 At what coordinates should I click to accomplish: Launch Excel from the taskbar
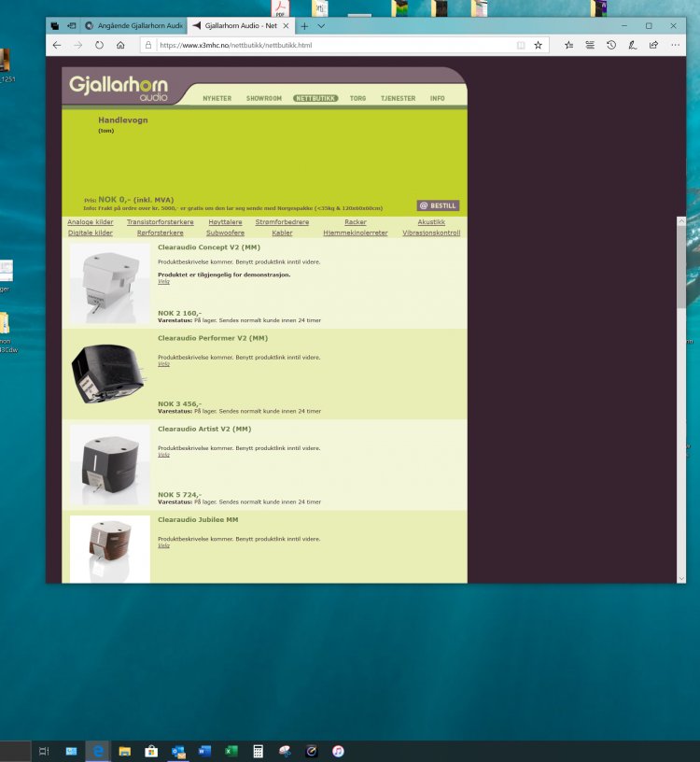pyautogui.click(x=231, y=752)
